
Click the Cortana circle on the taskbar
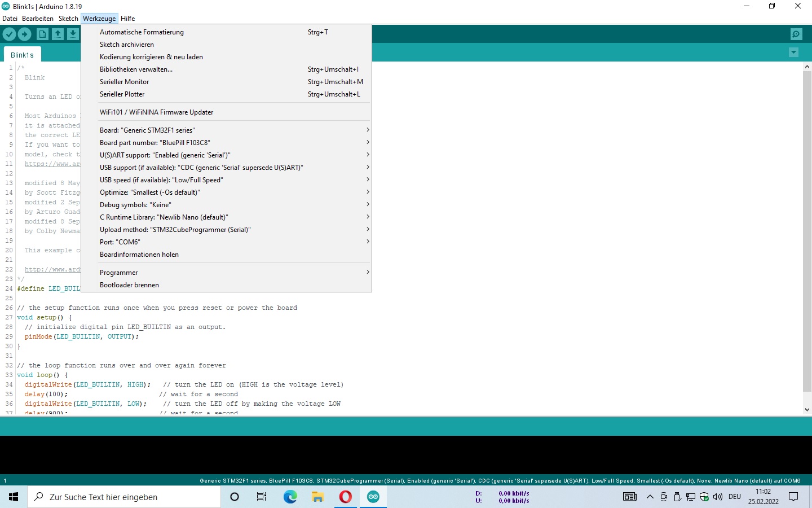pos(235,497)
